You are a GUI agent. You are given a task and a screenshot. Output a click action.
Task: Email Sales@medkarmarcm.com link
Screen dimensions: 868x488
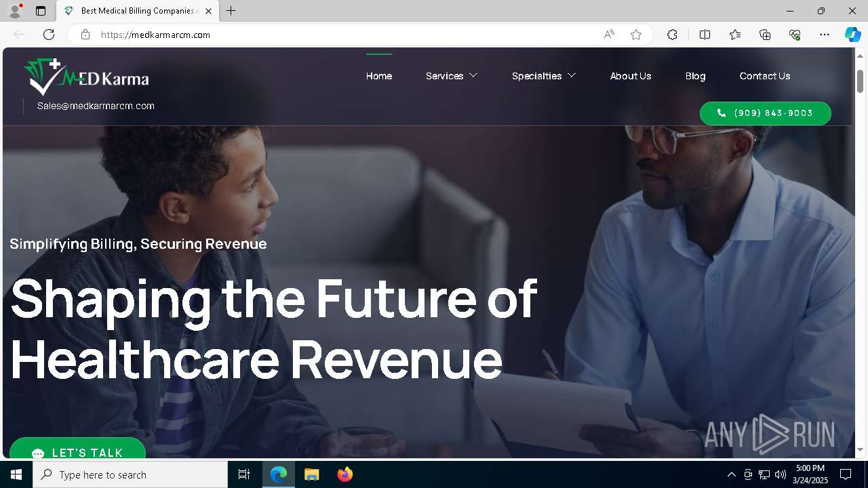tap(96, 106)
